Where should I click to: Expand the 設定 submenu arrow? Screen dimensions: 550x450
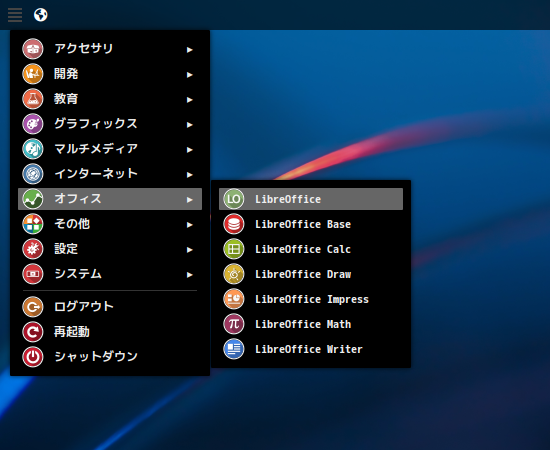(190, 250)
